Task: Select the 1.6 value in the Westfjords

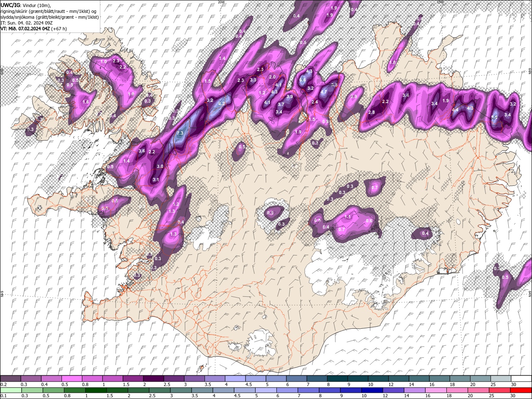Action: [x=86, y=102]
